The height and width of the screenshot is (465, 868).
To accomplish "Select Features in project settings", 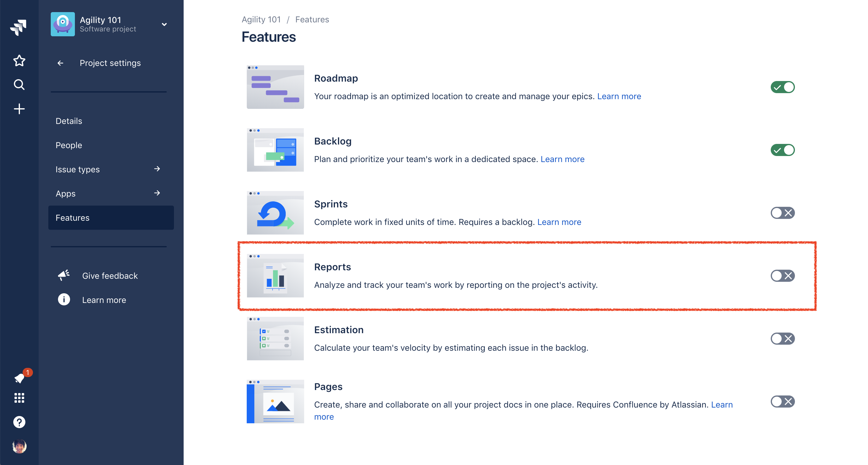I will click(72, 217).
